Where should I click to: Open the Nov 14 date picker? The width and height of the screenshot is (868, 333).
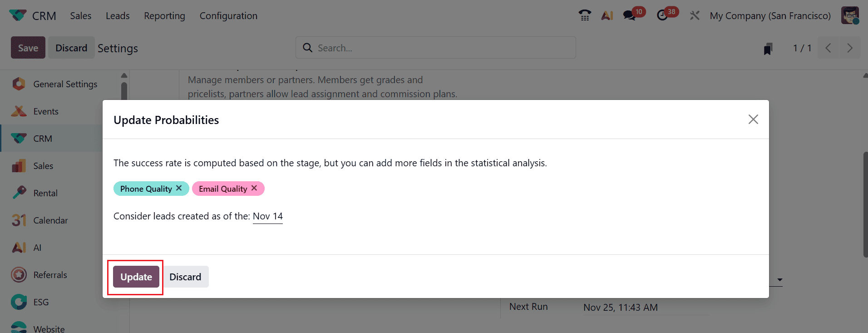pyautogui.click(x=267, y=216)
